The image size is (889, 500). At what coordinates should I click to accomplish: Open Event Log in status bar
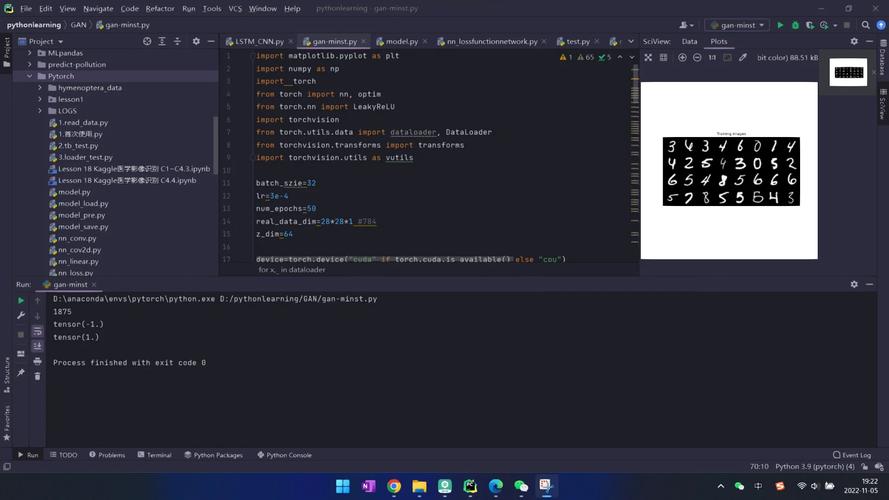[852, 455]
